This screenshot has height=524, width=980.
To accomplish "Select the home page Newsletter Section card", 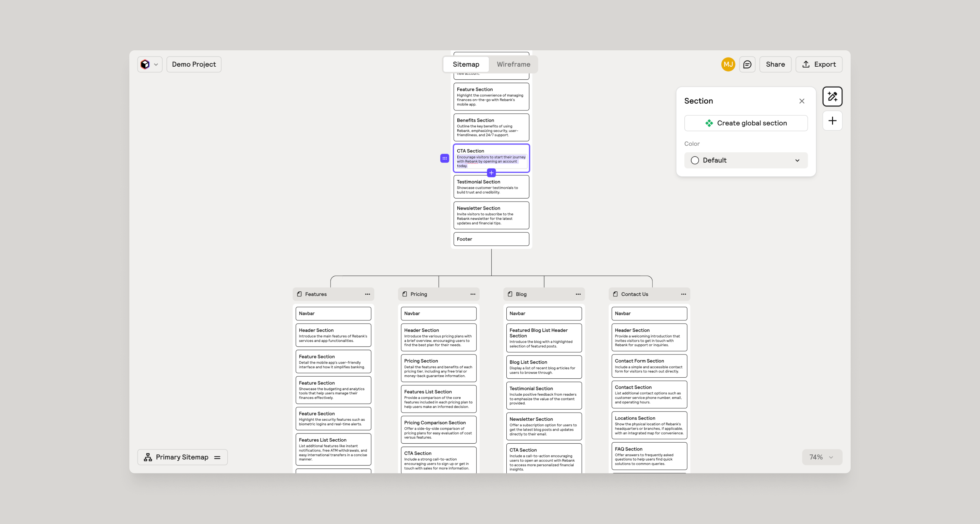I will (491, 215).
